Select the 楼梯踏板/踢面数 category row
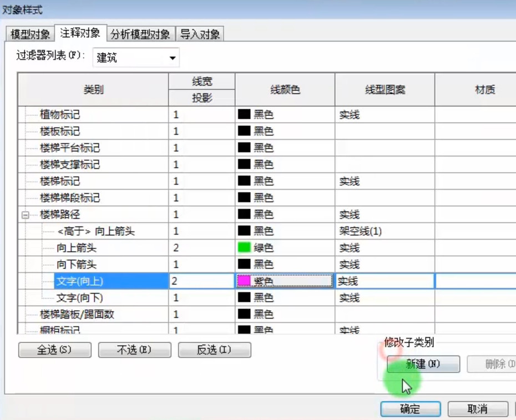Image resolution: width=516 pixels, height=420 pixels. (x=77, y=315)
